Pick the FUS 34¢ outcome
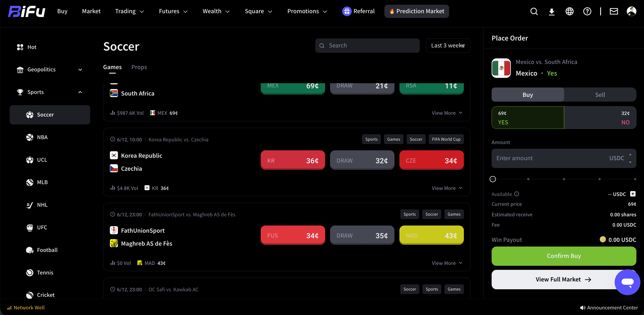The image size is (644, 315). [x=292, y=235]
